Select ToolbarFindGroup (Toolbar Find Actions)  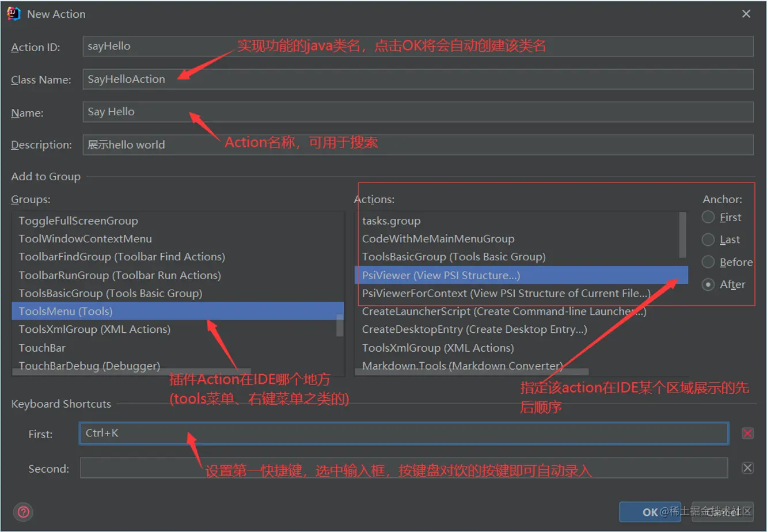click(178, 257)
